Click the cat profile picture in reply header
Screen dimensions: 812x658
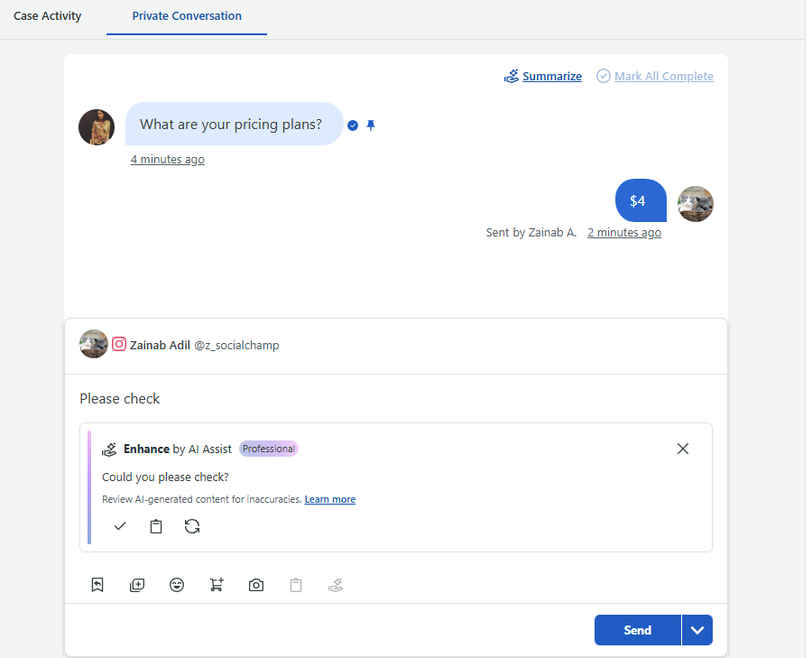94,344
